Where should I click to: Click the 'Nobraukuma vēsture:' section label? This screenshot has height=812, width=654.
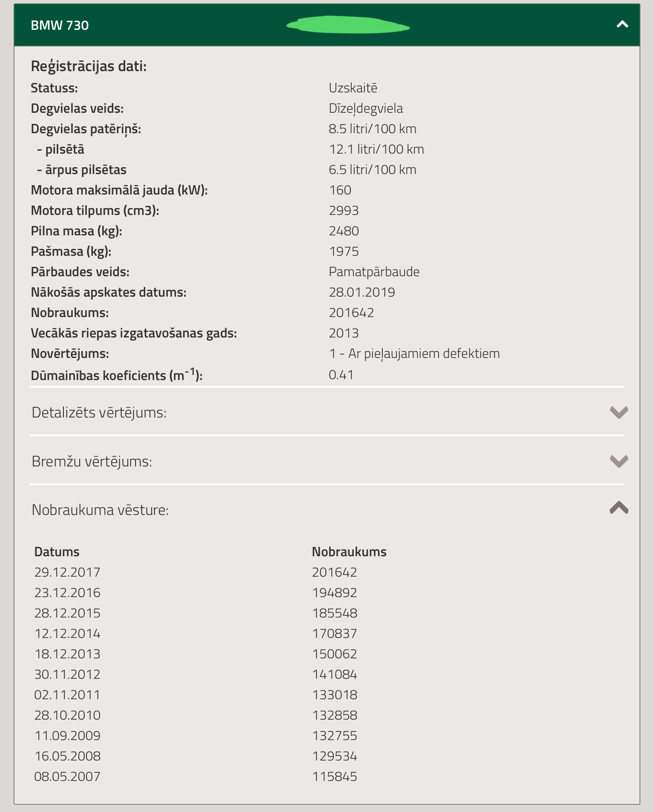(x=100, y=510)
